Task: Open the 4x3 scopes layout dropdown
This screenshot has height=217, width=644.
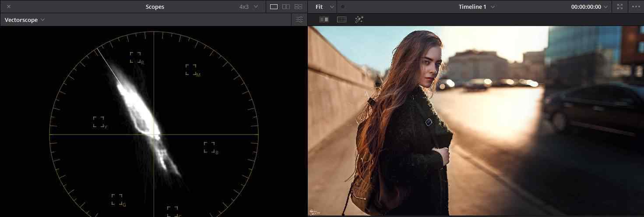Action: pos(249,7)
